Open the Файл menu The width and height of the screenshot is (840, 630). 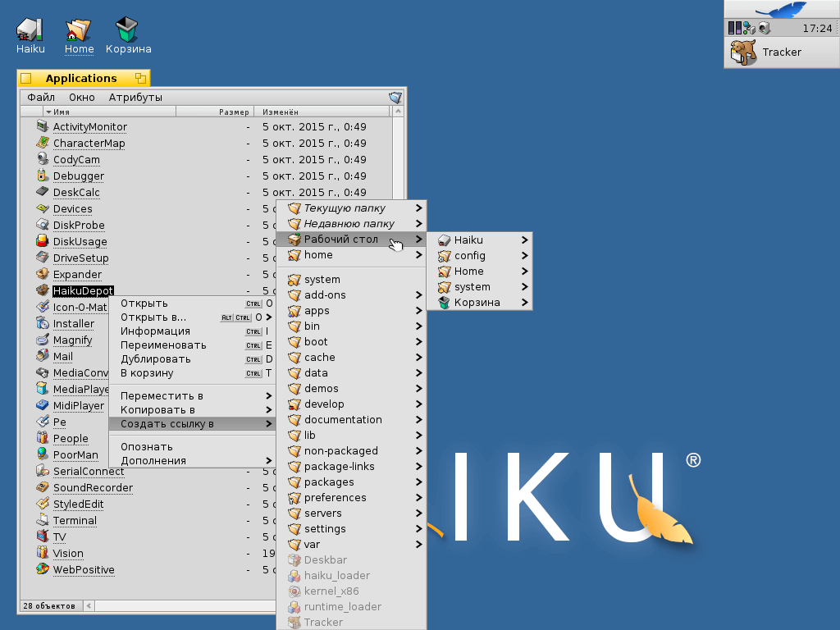coord(41,97)
